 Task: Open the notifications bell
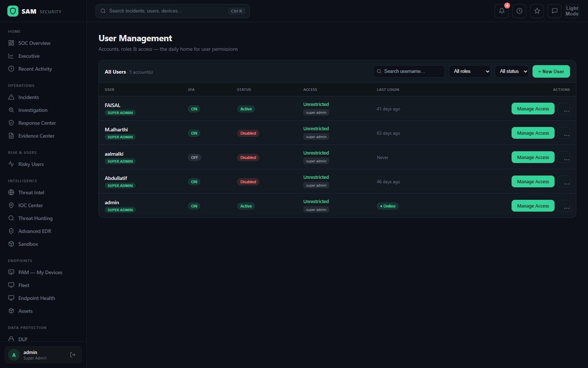click(502, 11)
